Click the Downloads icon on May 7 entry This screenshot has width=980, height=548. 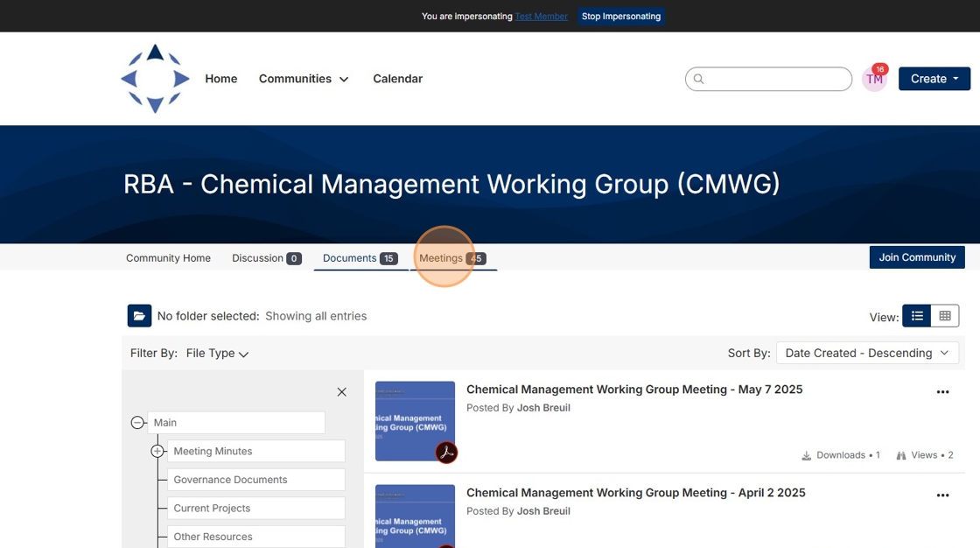pyautogui.click(x=806, y=455)
